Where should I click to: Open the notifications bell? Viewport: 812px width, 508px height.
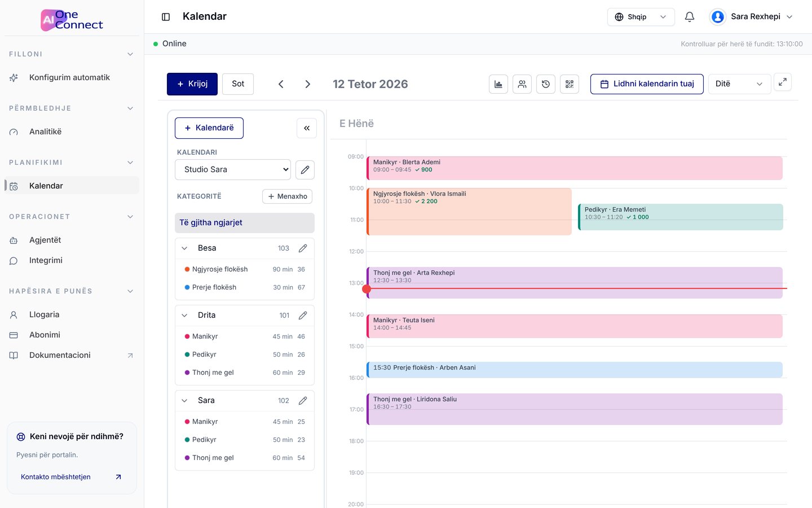coord(690,17)
